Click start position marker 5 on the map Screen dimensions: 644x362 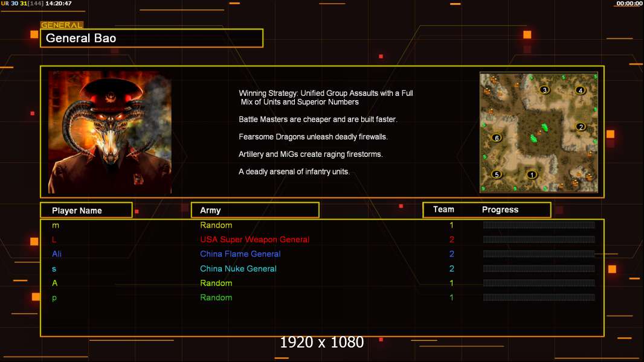point(497,174)
